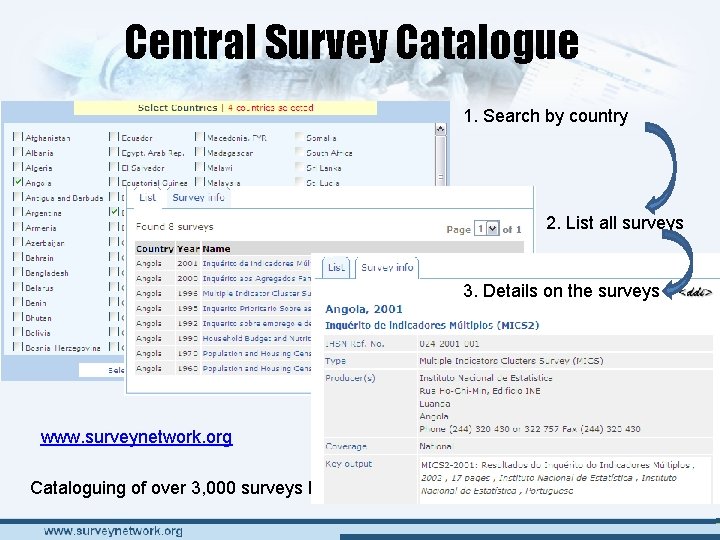The image size is (720, 540).
Task: Tick the Malaysia checkbox
Action: click(x=199, y=181)
